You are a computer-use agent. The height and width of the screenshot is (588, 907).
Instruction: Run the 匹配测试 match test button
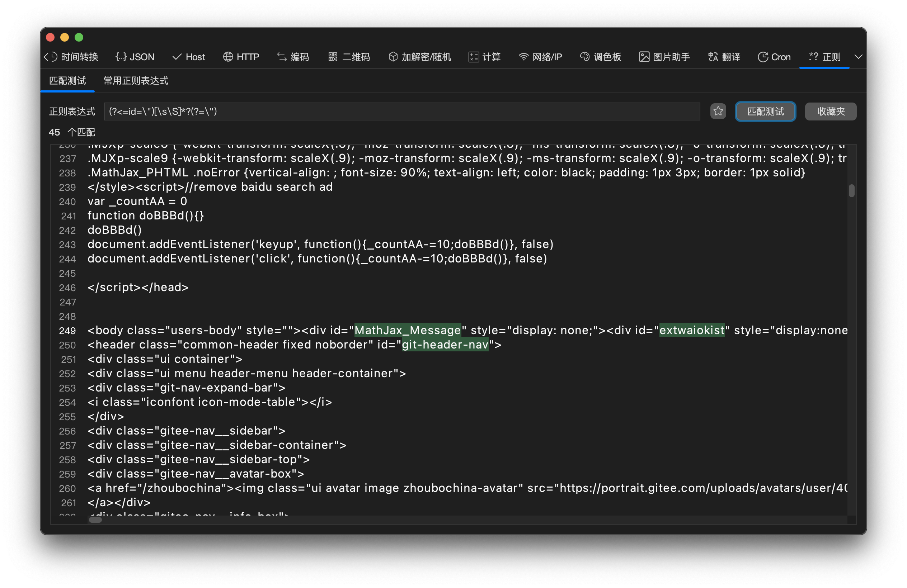(765, 111)
